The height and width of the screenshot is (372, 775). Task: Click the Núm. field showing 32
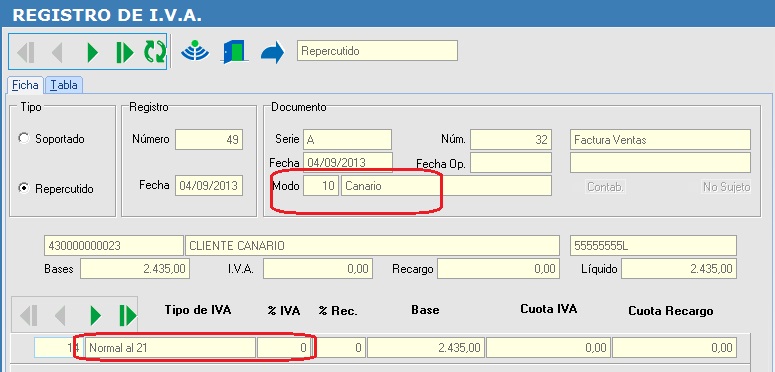coord(511,139)
